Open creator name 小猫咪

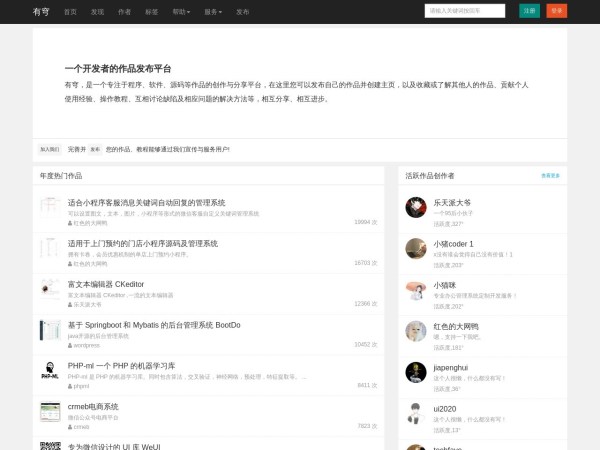tap(445, 285)
